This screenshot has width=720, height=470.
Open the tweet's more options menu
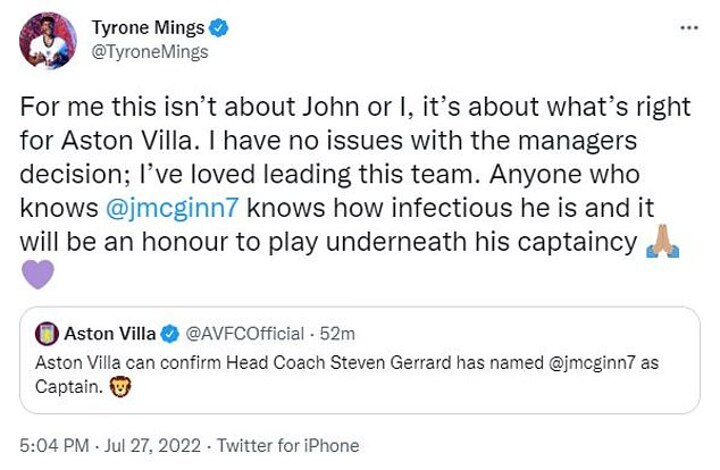(x=689, y=27)
